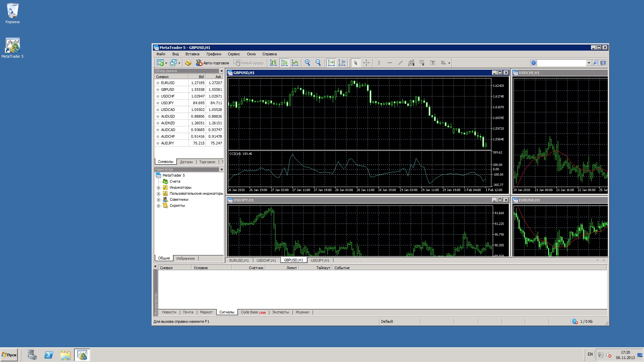The width and height of the screenshot is (644, 362).
Task: Pick the trendline drawing tool
Action: tap(400, 63)
